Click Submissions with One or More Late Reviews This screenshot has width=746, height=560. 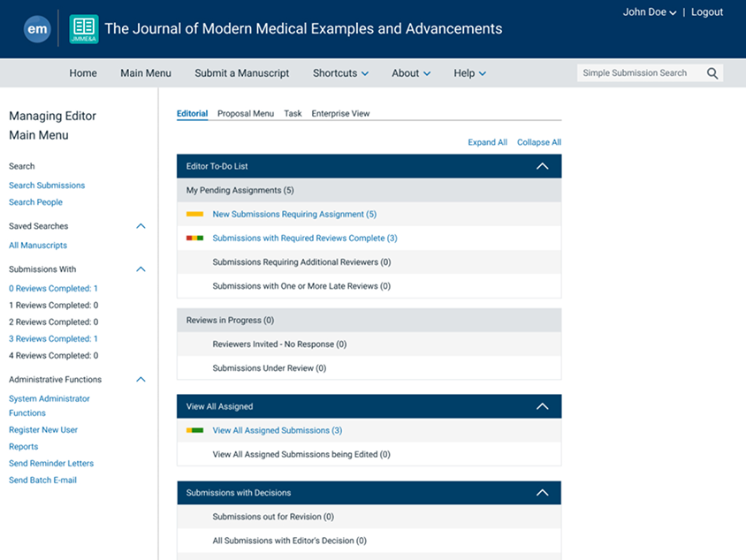[301, 286]
